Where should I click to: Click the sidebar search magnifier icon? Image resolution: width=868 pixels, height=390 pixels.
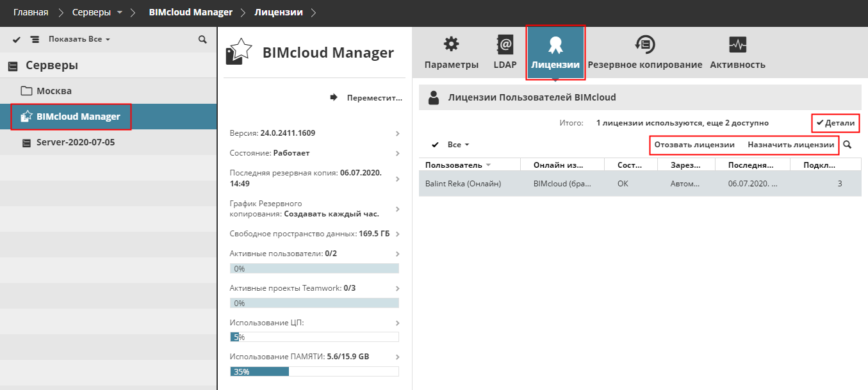pos(202,40)
